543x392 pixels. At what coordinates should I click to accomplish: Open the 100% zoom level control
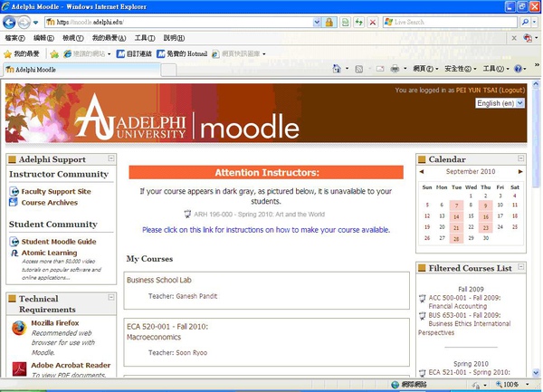coord(512,385)
